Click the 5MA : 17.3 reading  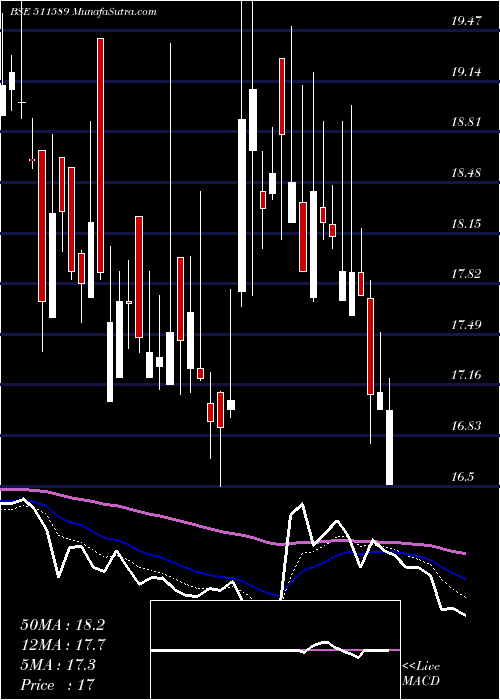58,664
